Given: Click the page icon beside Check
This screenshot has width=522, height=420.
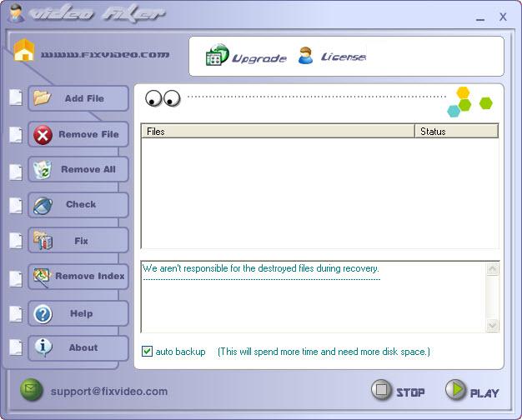Looking at the screenshot, I should tap(16, 206).
